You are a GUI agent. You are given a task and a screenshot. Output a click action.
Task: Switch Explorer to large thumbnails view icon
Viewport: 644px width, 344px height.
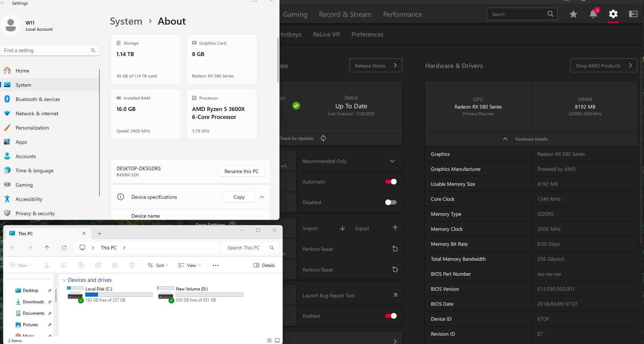(277, 340)
